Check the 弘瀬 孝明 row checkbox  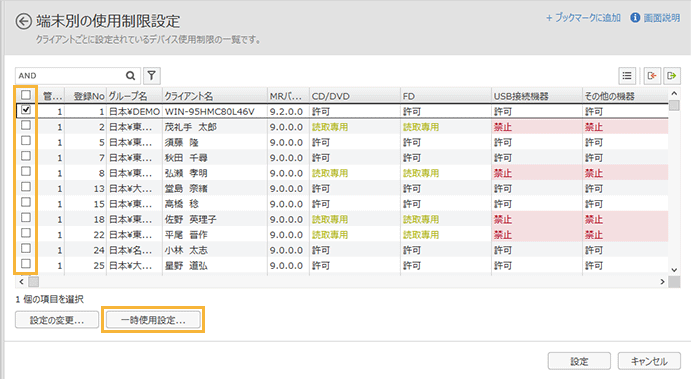(x=26, y=171)
